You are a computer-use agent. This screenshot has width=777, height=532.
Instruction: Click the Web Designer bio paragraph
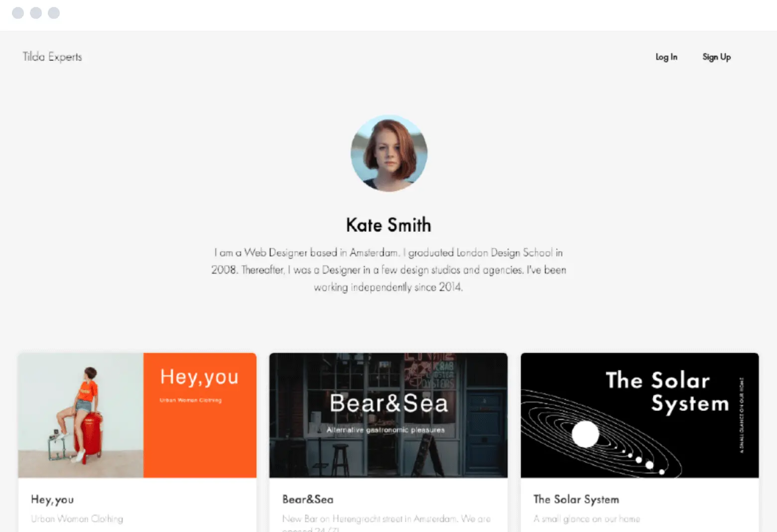[x=388, y=269]
